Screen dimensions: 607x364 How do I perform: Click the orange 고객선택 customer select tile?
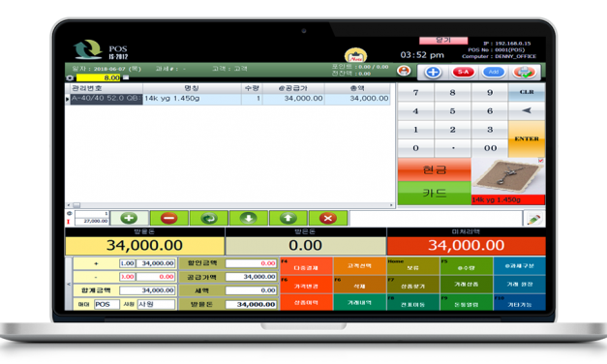(359, 266)
